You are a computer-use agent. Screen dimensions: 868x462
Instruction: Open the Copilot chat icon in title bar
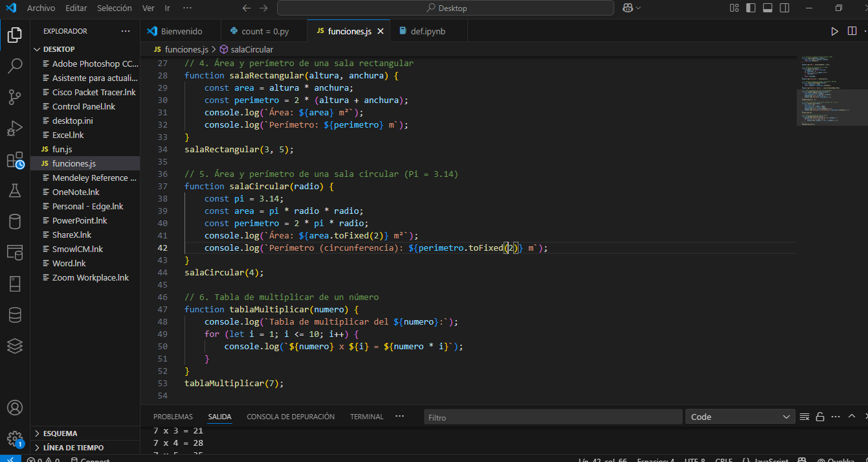pyautogui.click(x=627, y=8)
